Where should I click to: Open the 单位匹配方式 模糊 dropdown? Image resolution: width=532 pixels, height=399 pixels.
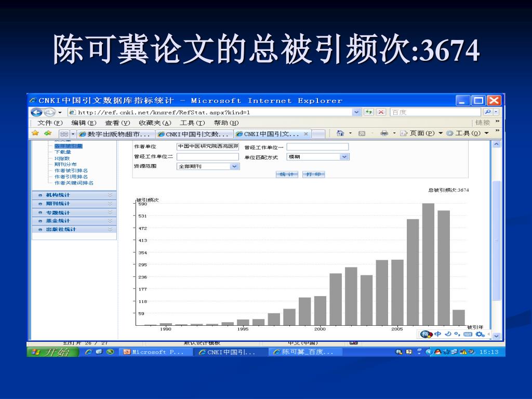point(318,157)
